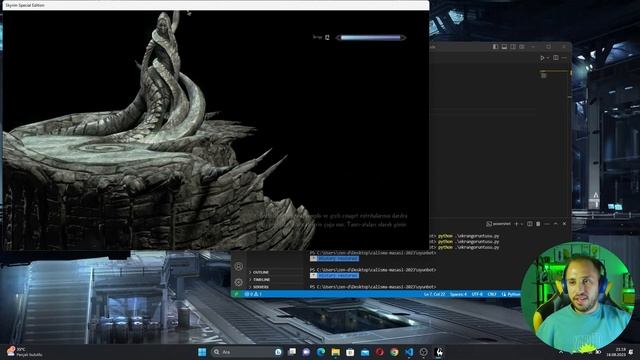The width and height of the screenshot is (640, 360).
Task: Open the chat app on taskbar
Action: 306,352
